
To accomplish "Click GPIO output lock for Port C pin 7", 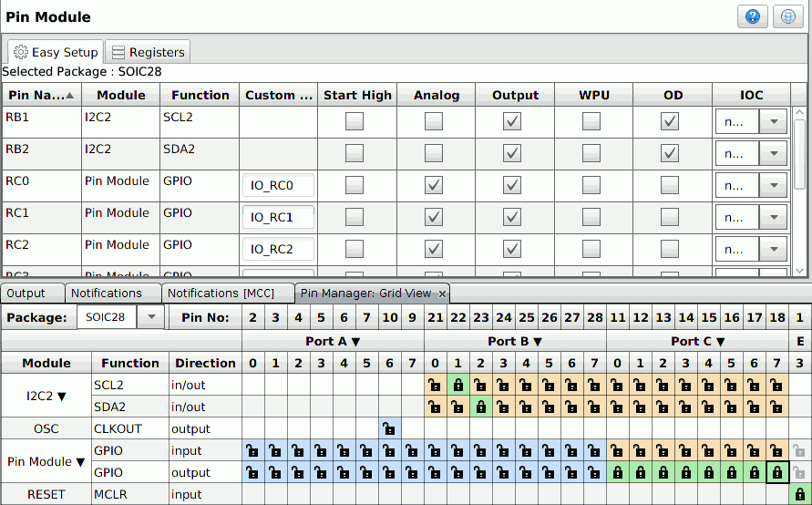I will 776,472.
